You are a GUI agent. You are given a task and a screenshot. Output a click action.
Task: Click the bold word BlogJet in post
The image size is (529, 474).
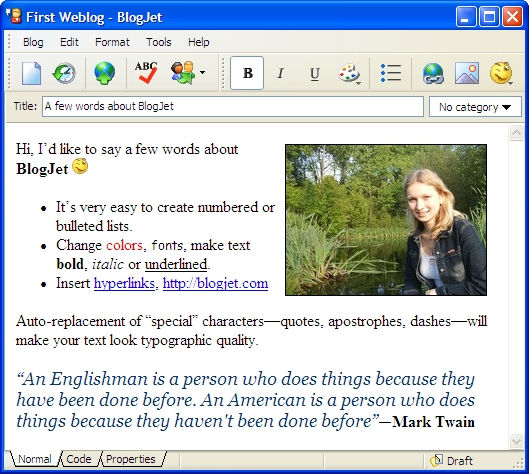pyautogui.click(x=42, y=169)
